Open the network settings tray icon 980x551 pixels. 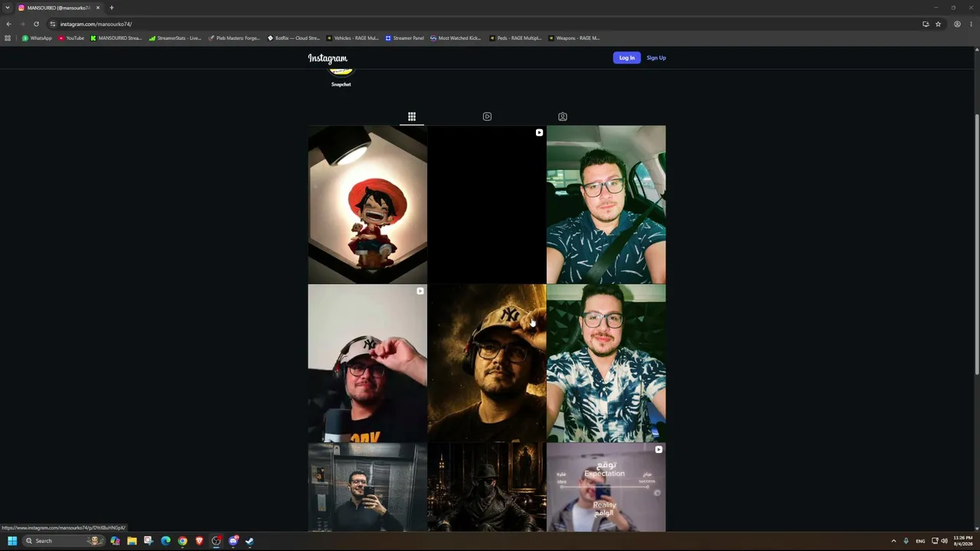(935, 541)
